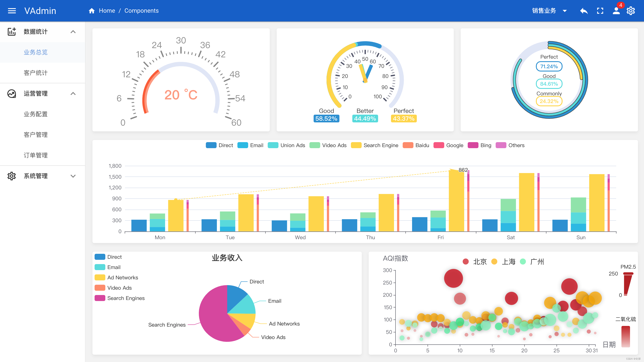The image size is (644, 362).
Task: Click the hamburger menu icon
Action: click(12, 11)
